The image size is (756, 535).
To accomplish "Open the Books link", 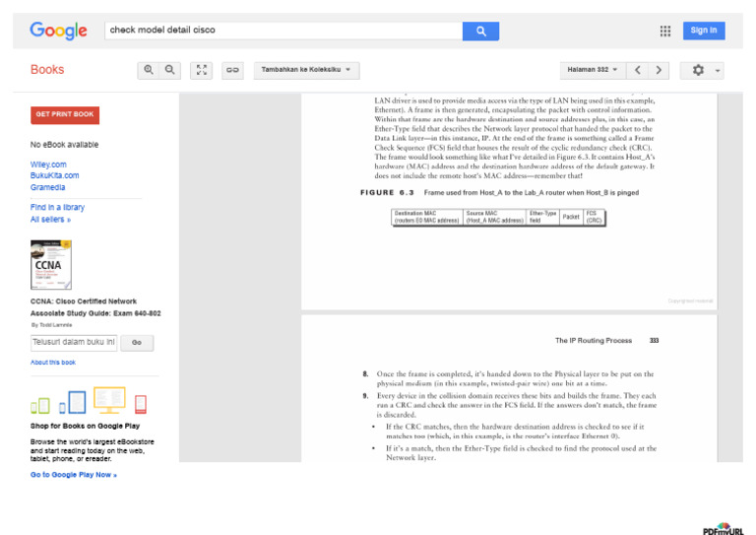I will (47, 70).
